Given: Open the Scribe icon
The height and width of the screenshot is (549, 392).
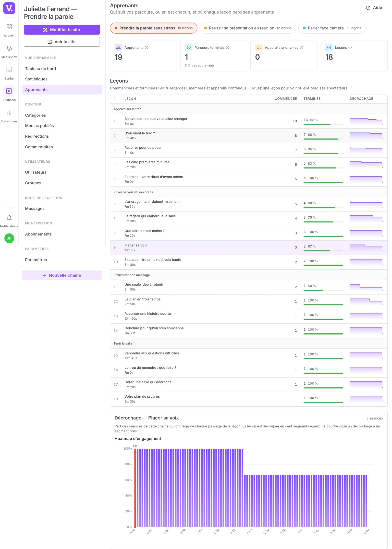Looking at the screenshot, I should coord(9,70).
